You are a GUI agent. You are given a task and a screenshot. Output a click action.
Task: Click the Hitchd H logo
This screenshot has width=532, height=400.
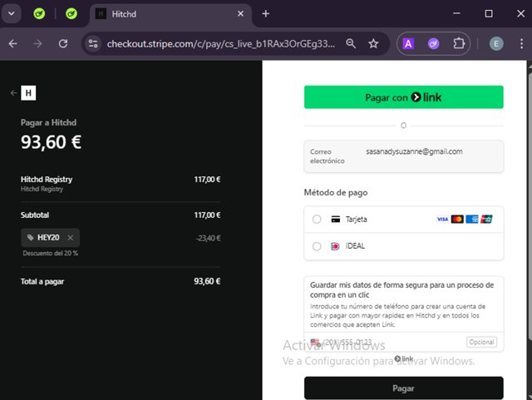tap(28, 92)
